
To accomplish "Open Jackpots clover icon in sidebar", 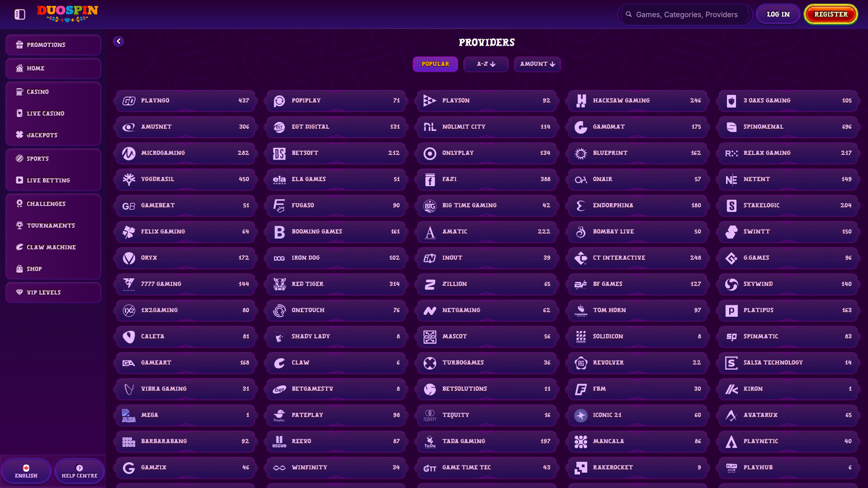I will point(19,135).
